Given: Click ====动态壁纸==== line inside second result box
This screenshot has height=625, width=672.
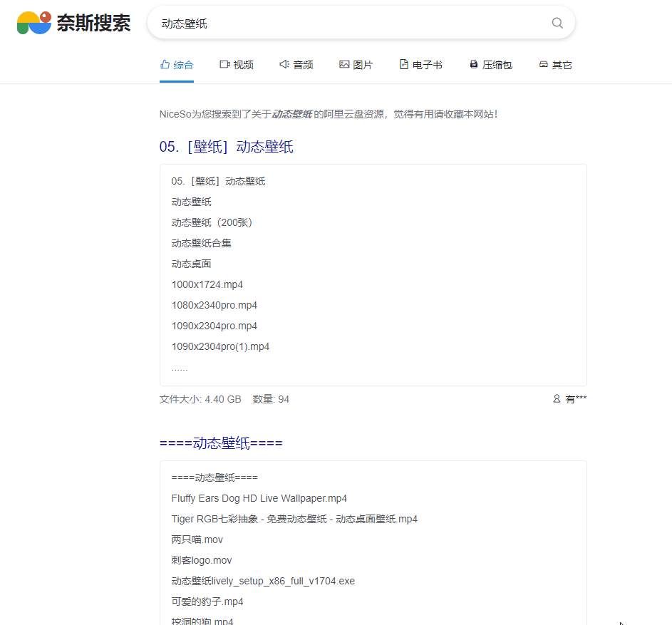Looking at the screenshot, I should click(x=214, y=477).
